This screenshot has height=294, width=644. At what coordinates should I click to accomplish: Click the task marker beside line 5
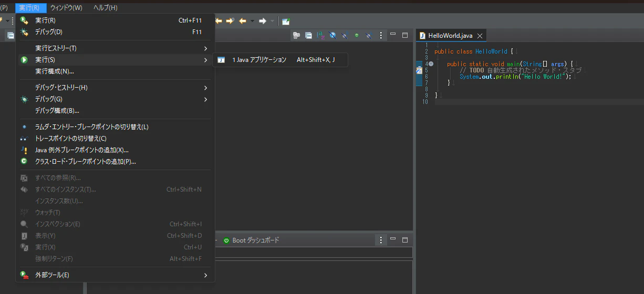(x=419, y=70)
